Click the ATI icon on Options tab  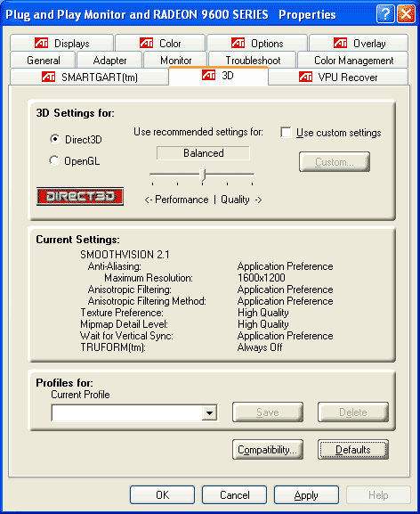click(x=238, y=43)
